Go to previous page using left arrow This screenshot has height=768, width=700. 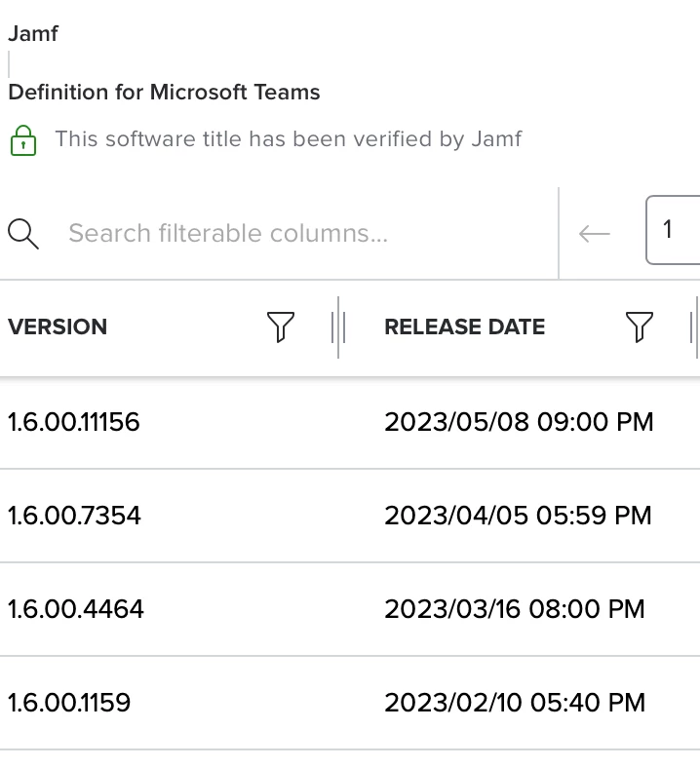point(594,234)
